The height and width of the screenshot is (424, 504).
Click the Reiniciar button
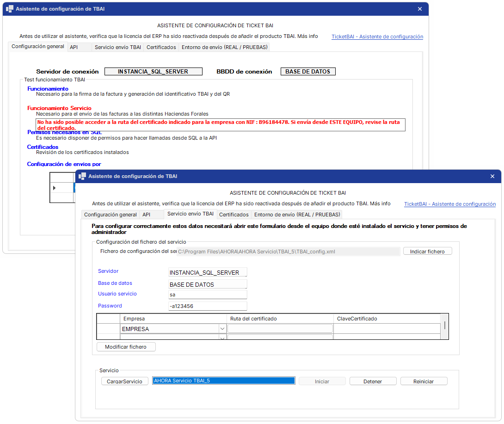[424, 381]
